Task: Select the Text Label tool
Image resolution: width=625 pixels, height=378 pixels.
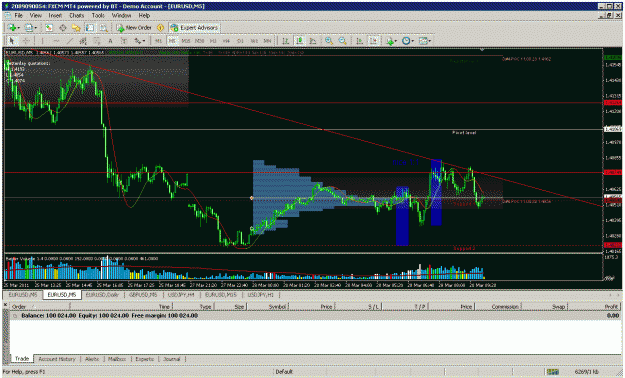Action: (x=124, y=41)
